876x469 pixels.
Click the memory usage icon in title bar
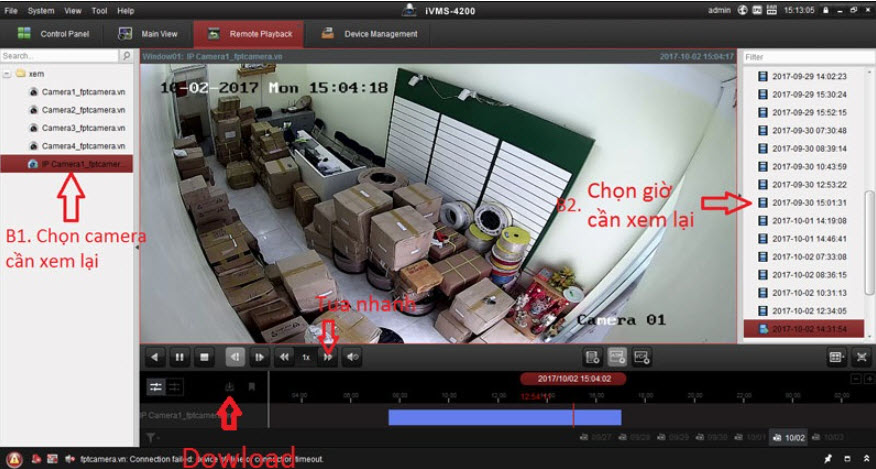tap(772, 10)
